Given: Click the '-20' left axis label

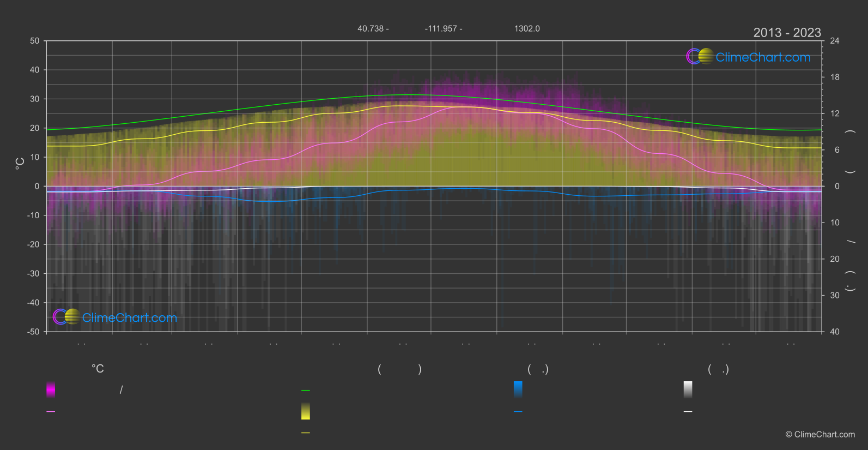Looking at the screenshot, I should pyautogui.click(x=33, y=244).
